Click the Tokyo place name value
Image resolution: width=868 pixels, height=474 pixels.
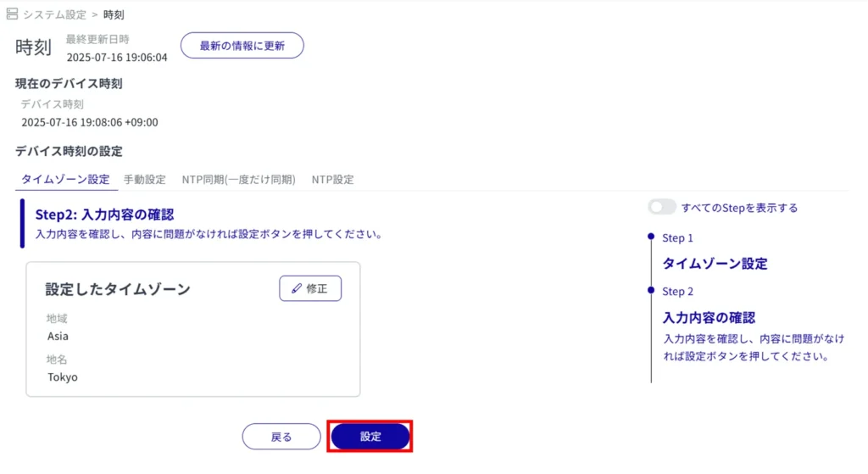[x=63, y=376]
